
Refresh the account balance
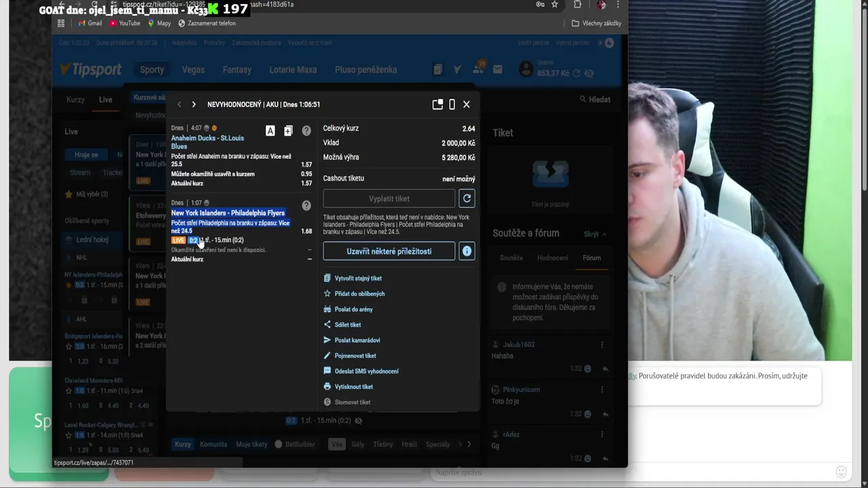(x=576, y=73)
